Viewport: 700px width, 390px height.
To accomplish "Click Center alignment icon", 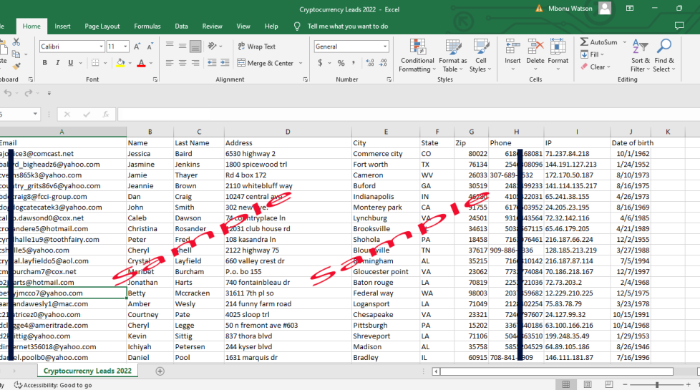I will point(183,63).
